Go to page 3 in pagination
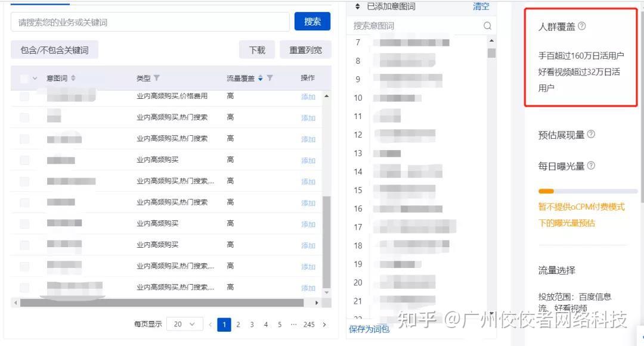This screenshot has height=346, width=644. (252, 325)
